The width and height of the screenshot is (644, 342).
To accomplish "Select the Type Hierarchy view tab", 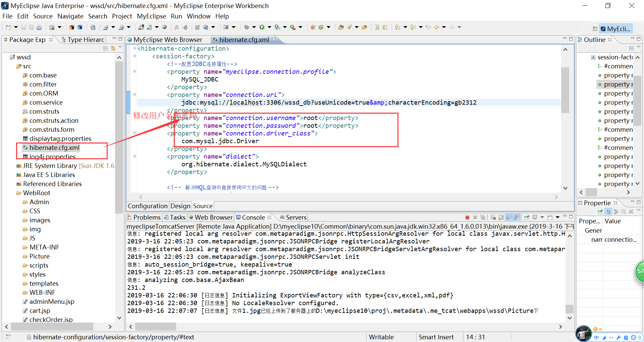I will point(83,40).
